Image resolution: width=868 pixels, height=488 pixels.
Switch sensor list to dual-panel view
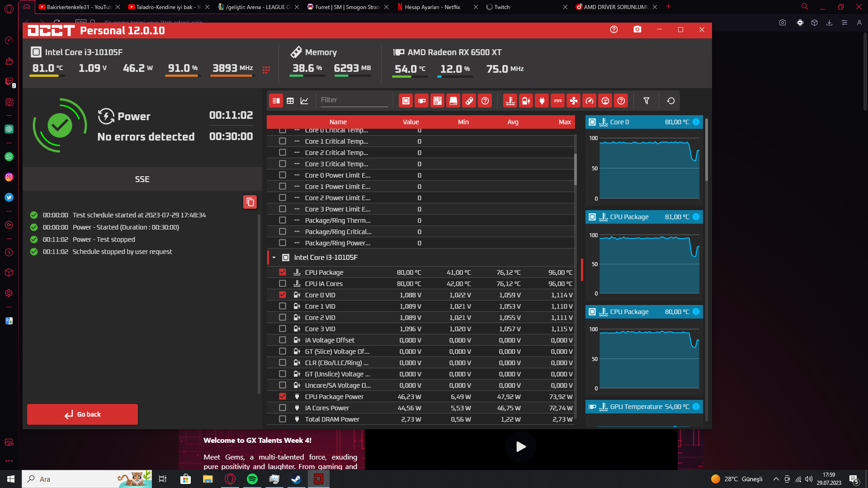276,101
